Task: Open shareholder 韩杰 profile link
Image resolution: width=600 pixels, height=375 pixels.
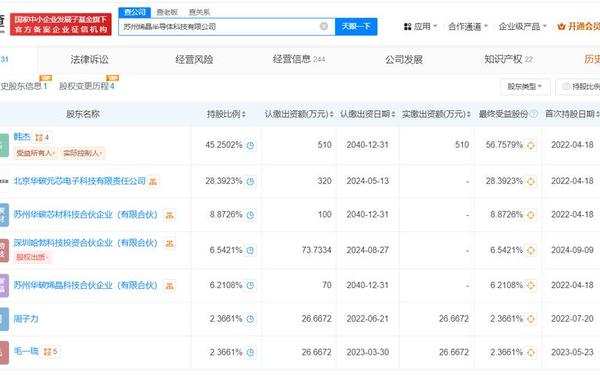Action: click(x=21, y=137)
